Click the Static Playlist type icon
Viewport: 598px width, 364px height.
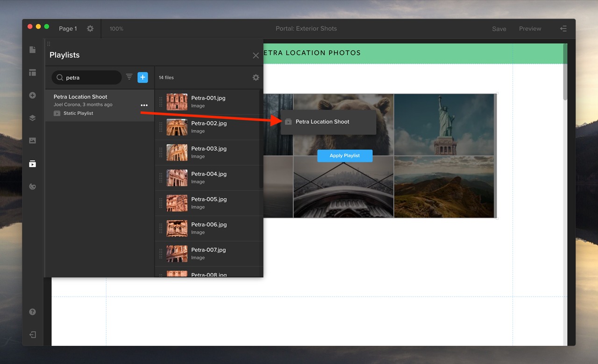(57, 113)
